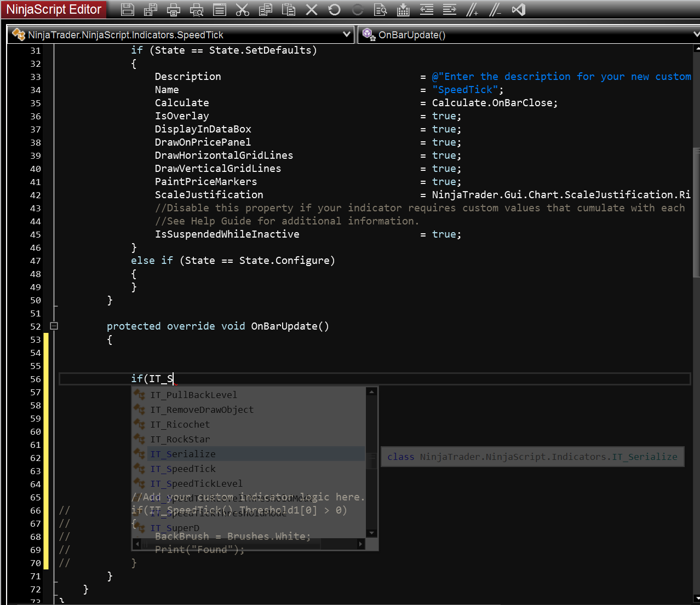The height and width of the screenshot is (605, 700).
Task: Click the Undo arrow icon
Action: coord(334,9)
